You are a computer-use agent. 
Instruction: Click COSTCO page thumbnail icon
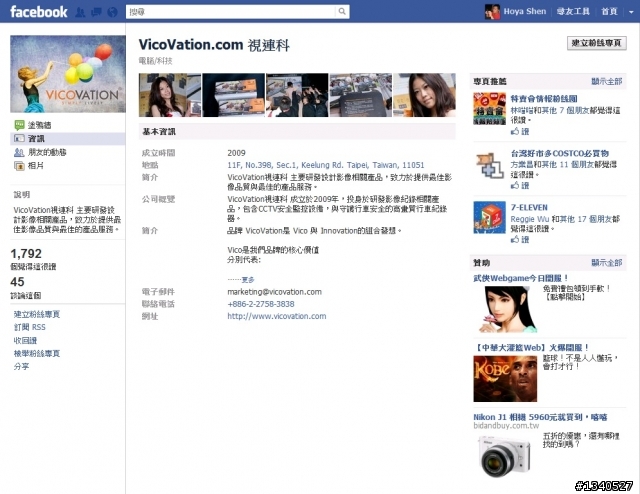click(489, 165)
